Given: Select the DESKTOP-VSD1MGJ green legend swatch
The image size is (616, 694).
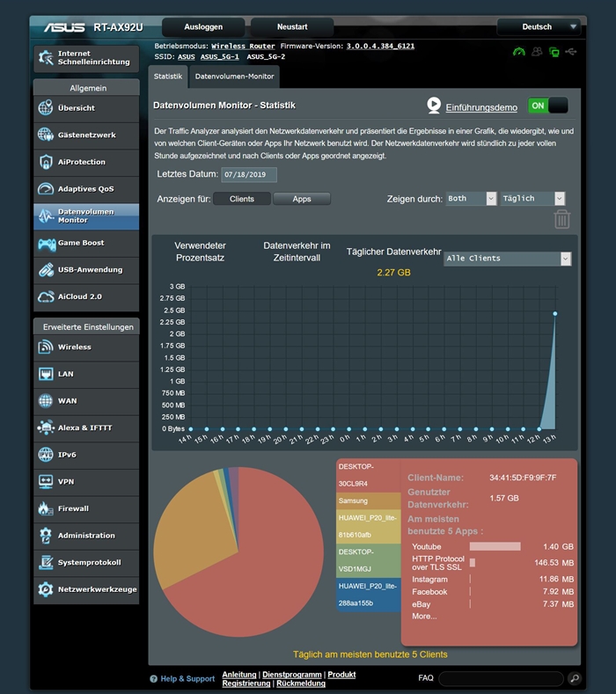Looking at the screenshot, I should pos(369,560).
